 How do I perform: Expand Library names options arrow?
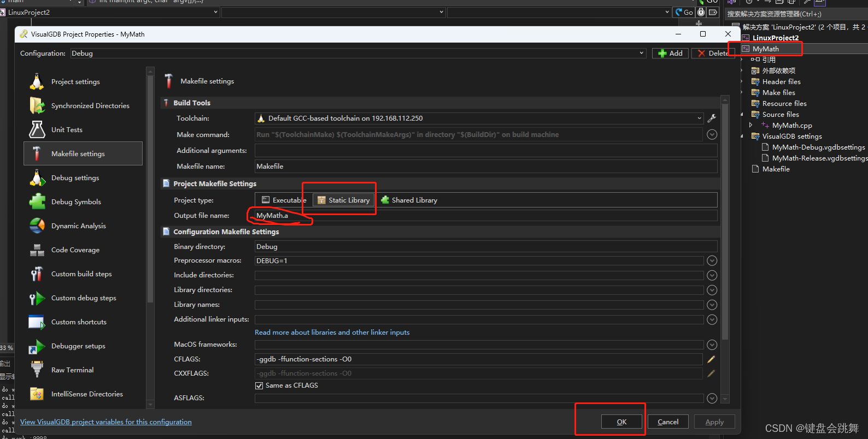(x=712, y=305)
